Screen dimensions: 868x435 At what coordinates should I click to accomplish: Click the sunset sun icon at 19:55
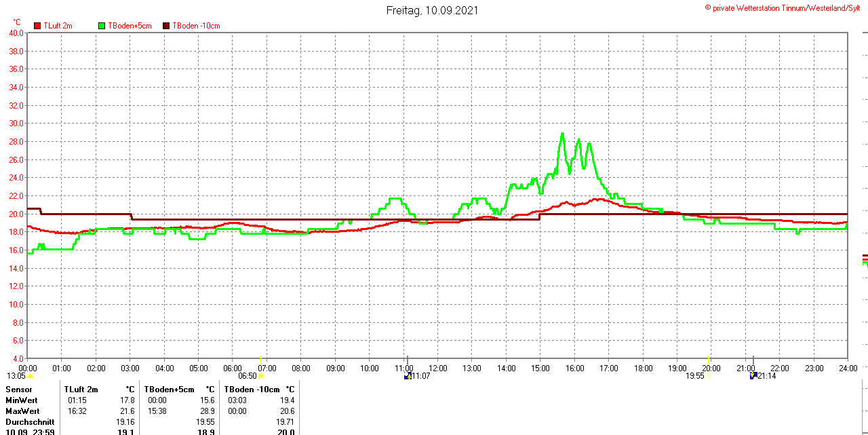pyautogui.click(x=708, y=376)
